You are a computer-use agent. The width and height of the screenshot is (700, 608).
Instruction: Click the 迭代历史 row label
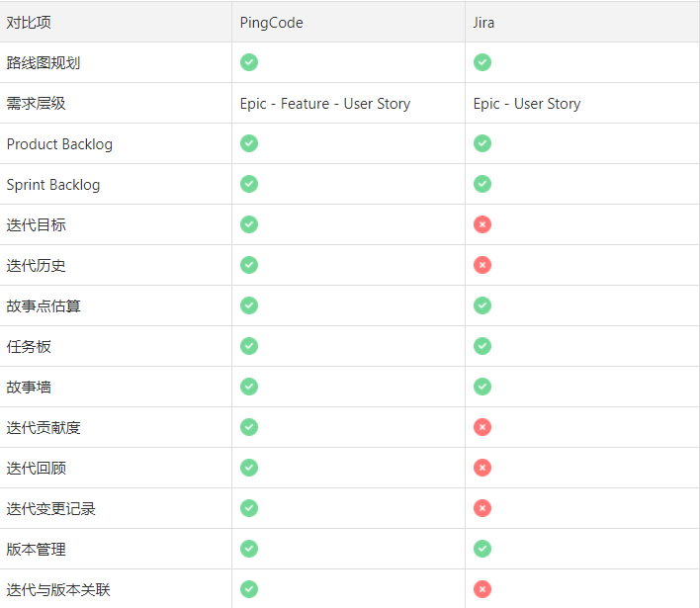pos(37,266)
